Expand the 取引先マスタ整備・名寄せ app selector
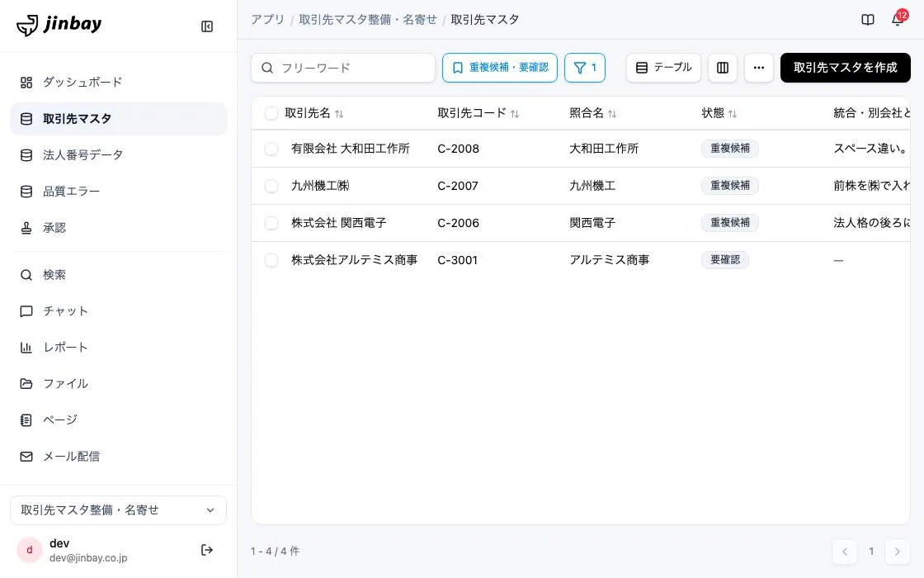This screenshot has height=578, width=924. click(x=119, y=510)
